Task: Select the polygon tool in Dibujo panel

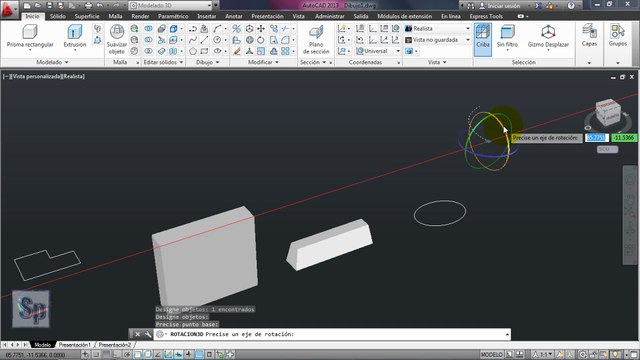Action: tap(193, 51)
